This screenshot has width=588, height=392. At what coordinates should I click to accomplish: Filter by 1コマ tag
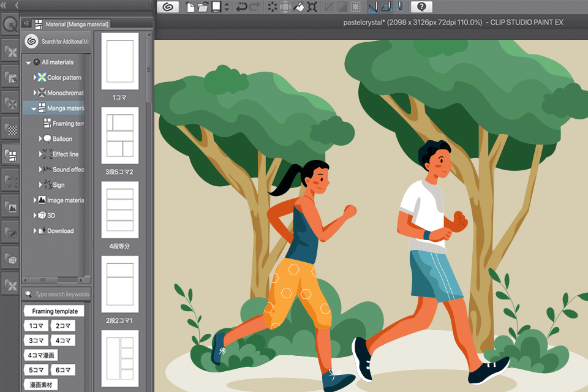(x=36, y=326)
